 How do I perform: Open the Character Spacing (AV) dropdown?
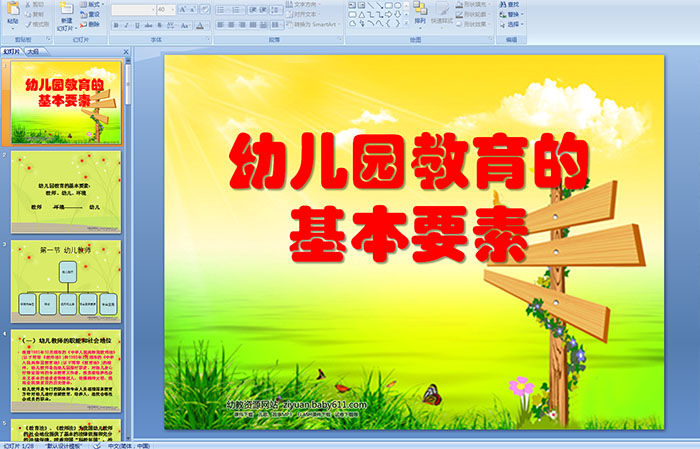point(172,25)
